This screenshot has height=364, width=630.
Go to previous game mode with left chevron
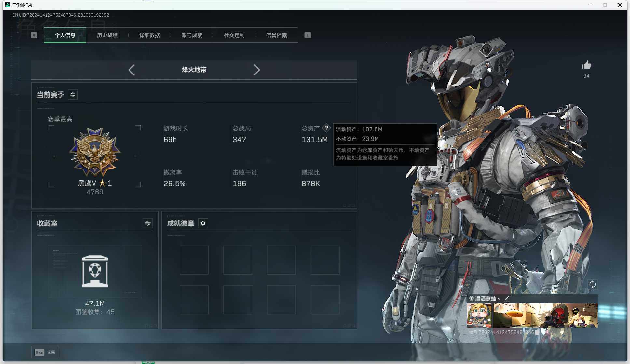[x=131, y=70]
